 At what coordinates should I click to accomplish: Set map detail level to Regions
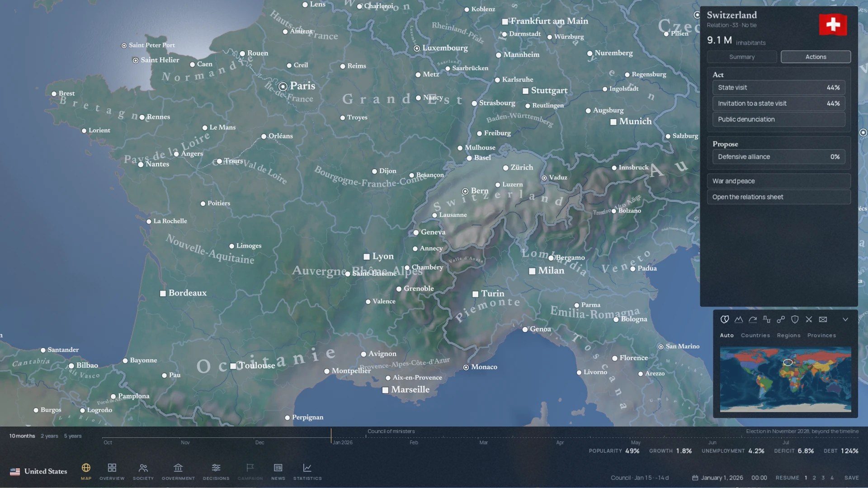(788, 335)
